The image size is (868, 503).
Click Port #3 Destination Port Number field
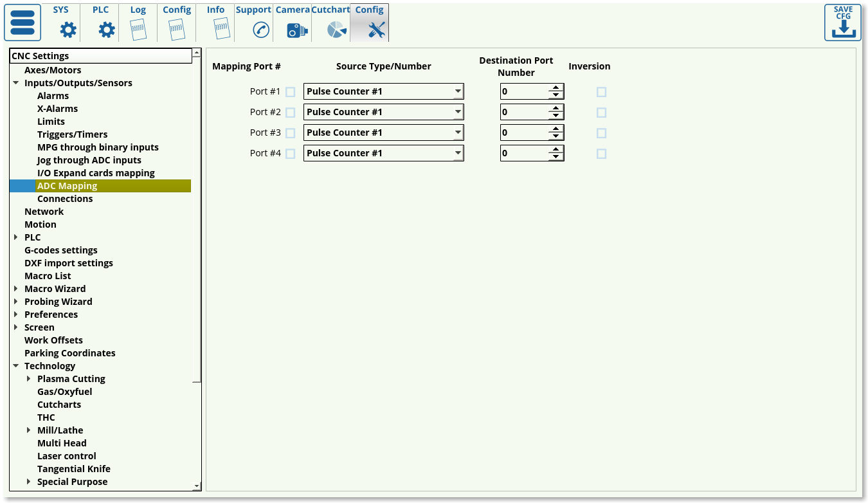click(x=524, y=133)
